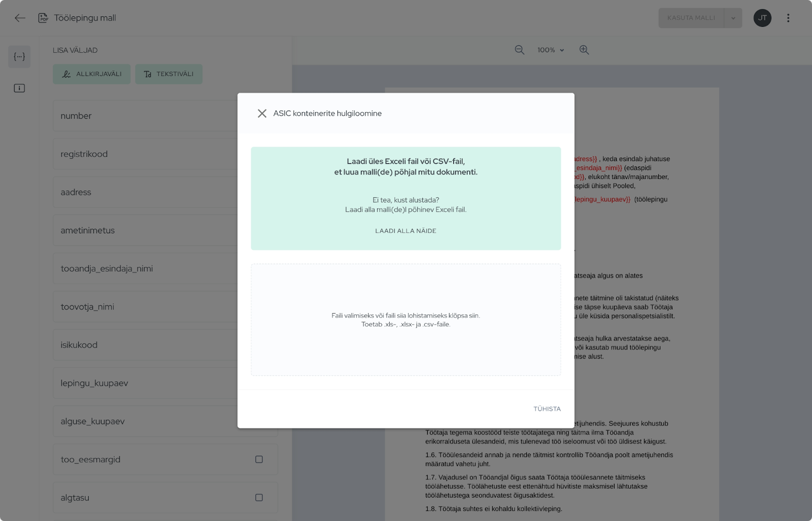Click the file upload drop zone

point(405,320)
